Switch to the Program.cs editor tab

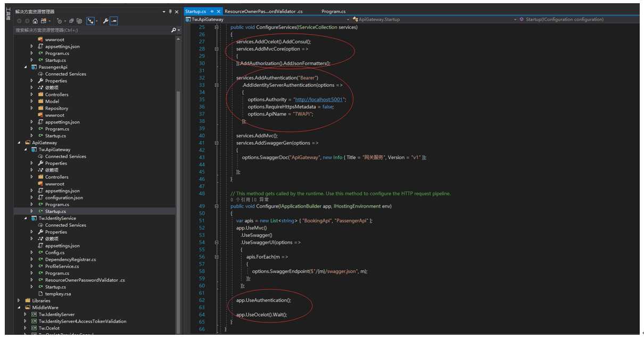pos(333,11)
